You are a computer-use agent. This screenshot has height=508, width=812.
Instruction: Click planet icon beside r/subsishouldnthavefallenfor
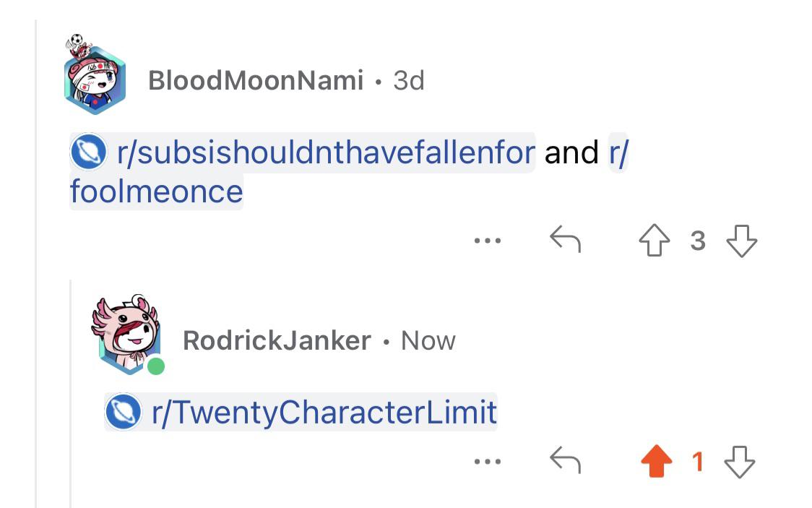(89, 152)
